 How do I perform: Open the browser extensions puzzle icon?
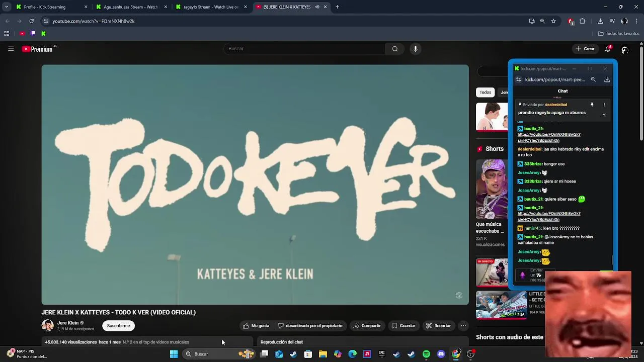coord(583,21)
